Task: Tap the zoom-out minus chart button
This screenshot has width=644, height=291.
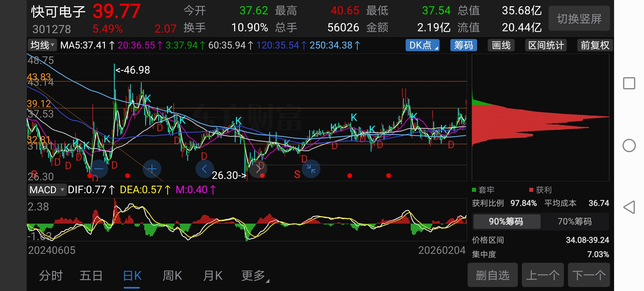Action: click(99, 169)
